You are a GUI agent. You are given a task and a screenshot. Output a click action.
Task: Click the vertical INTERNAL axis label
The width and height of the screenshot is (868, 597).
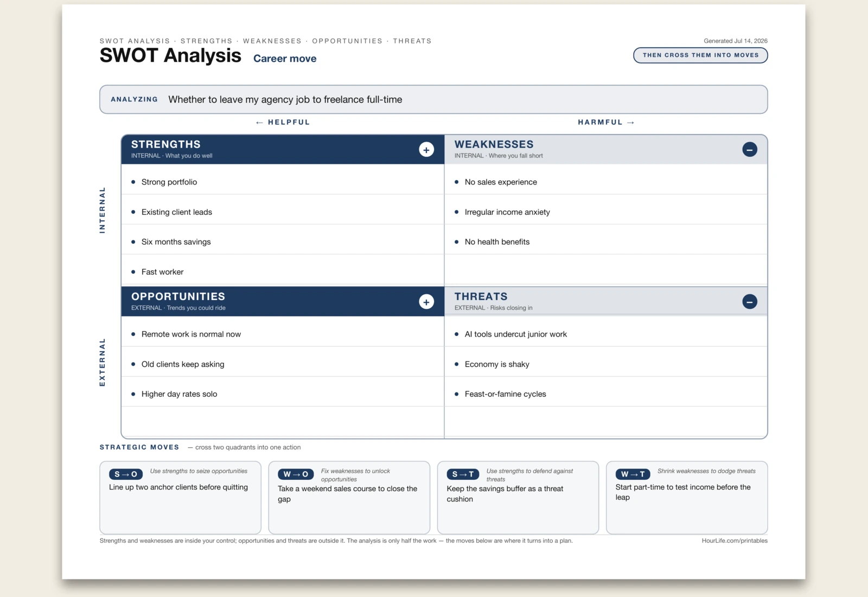pyautogui.click(x=102, y=210)
